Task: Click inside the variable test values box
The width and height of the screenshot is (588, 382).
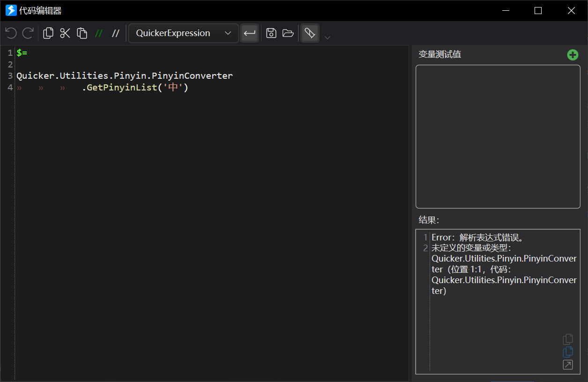Action: tap(498, 136)
